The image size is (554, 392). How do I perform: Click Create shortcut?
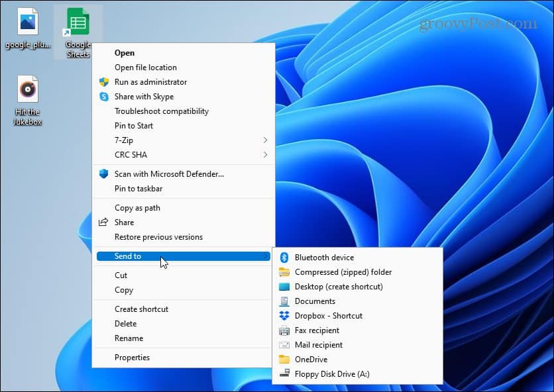click(141, 309)
